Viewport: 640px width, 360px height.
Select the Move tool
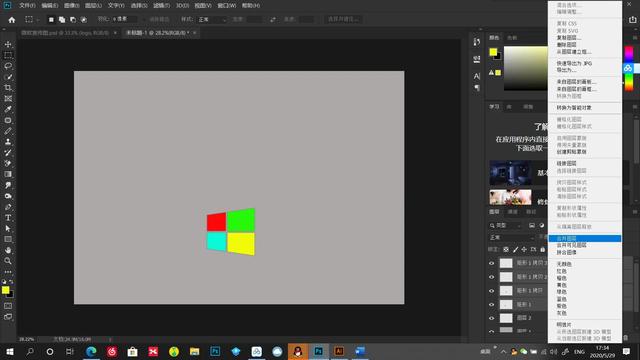tap(8, 44)
